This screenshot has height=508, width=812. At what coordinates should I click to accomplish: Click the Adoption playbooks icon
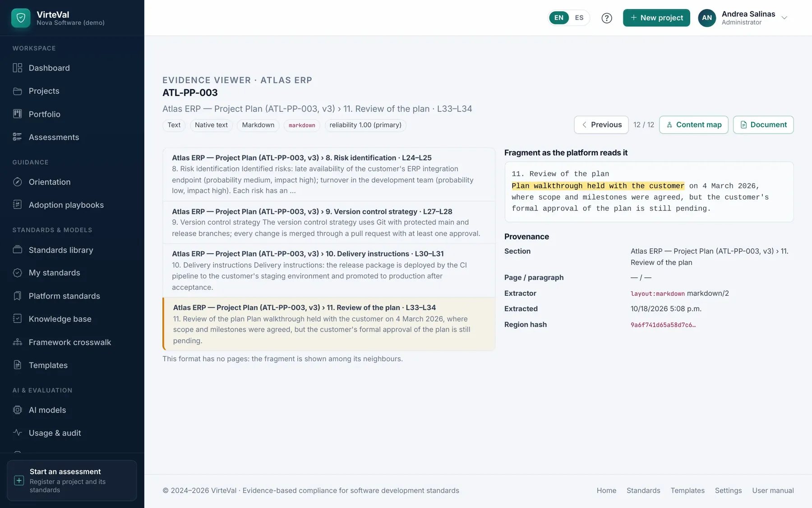click(x=18, y=205)
